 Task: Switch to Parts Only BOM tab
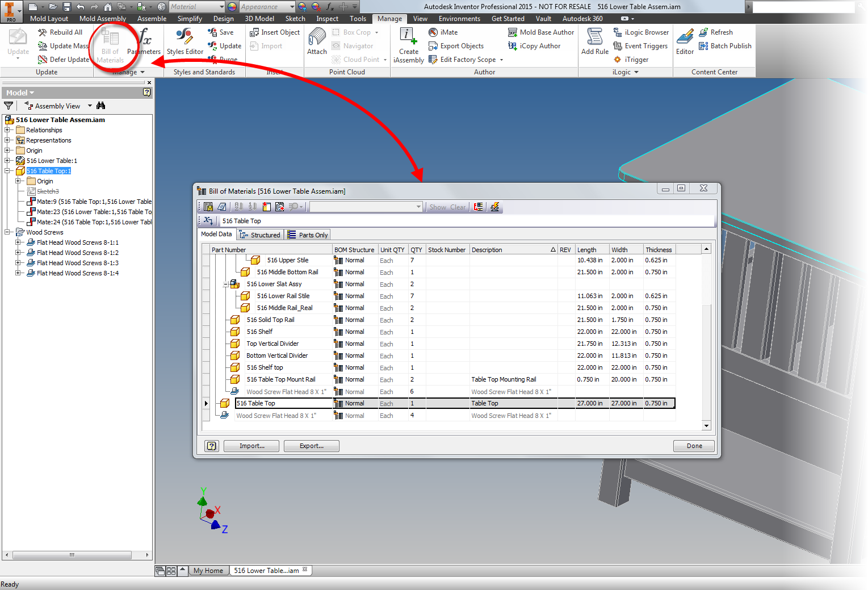[307, 235]
